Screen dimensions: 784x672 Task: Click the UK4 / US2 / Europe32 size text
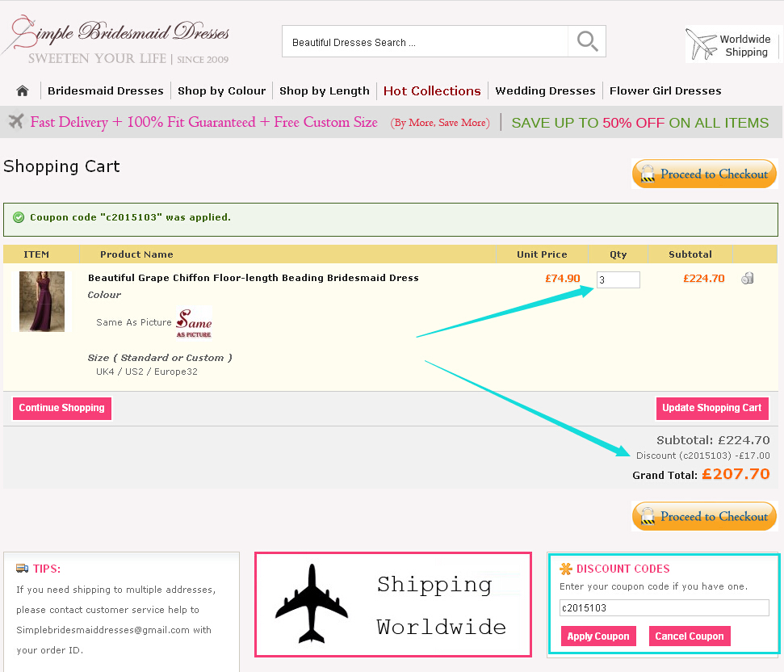click(x=146, y=372)
